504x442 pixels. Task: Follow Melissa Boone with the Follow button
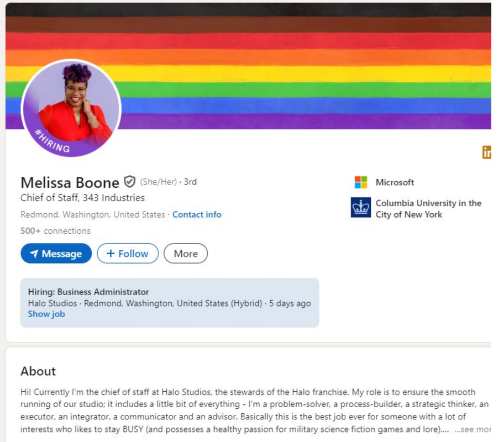click(x=128, y=254)
